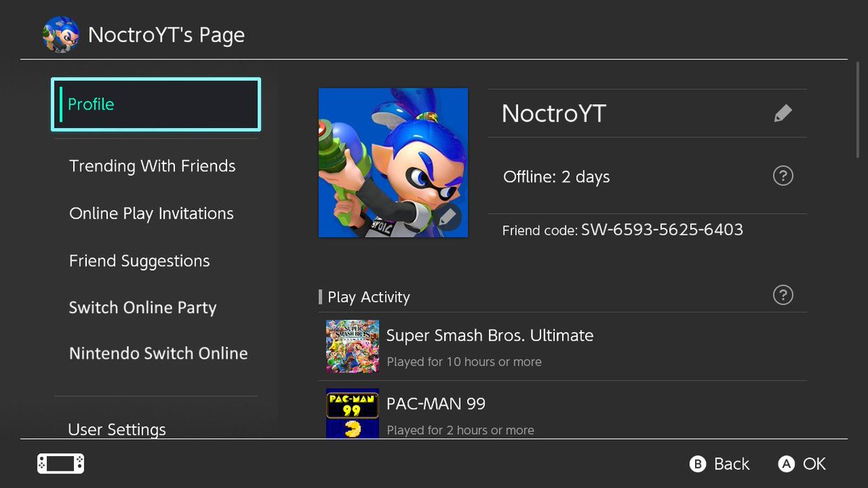Viewport: 868px width, 488px height.
Task: Click the edit pencil on profile picture
Action: [x=448, y=216]
